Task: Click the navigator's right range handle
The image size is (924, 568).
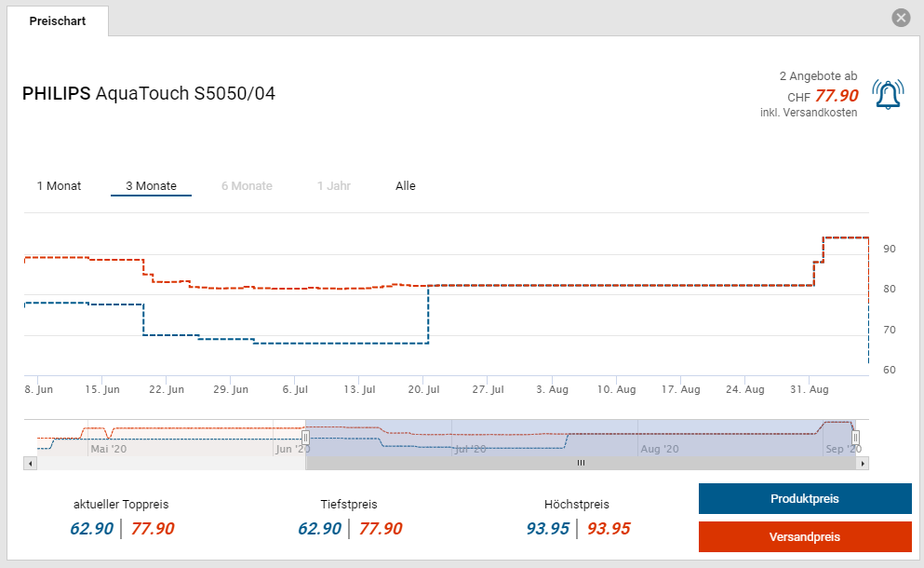Action: 856,437
